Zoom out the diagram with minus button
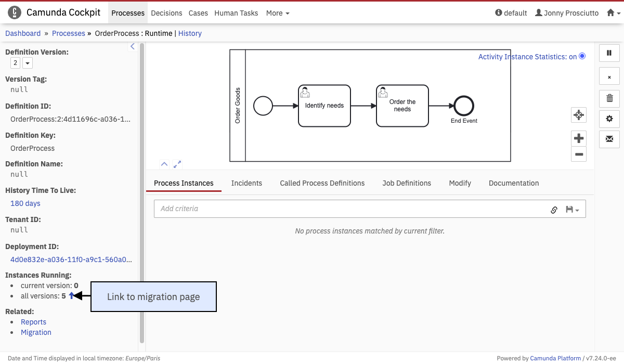This screenshot has width=624, height=364. point(578,154)
